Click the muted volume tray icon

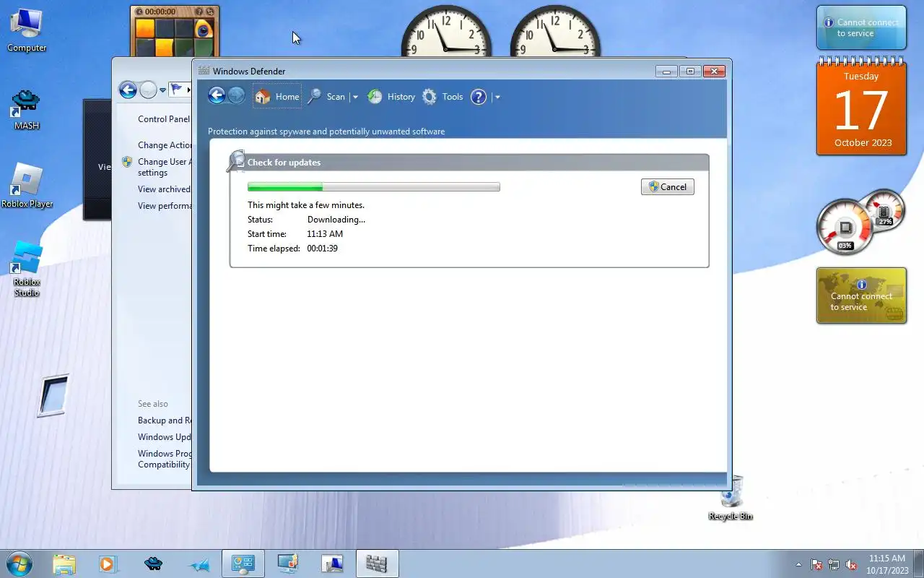point(851,564)
